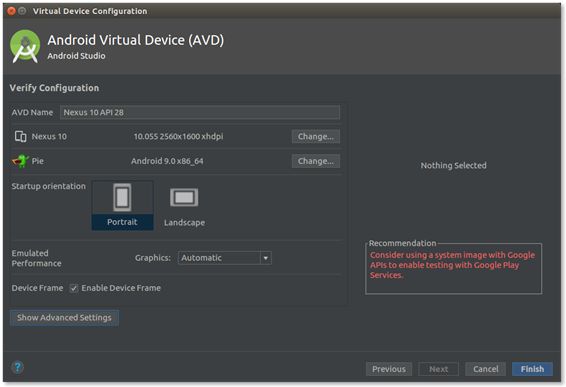Close the Virtual Device Configuration window
Image resolution: width=566 pixels, height=387 pixels.
click(11, 11)
